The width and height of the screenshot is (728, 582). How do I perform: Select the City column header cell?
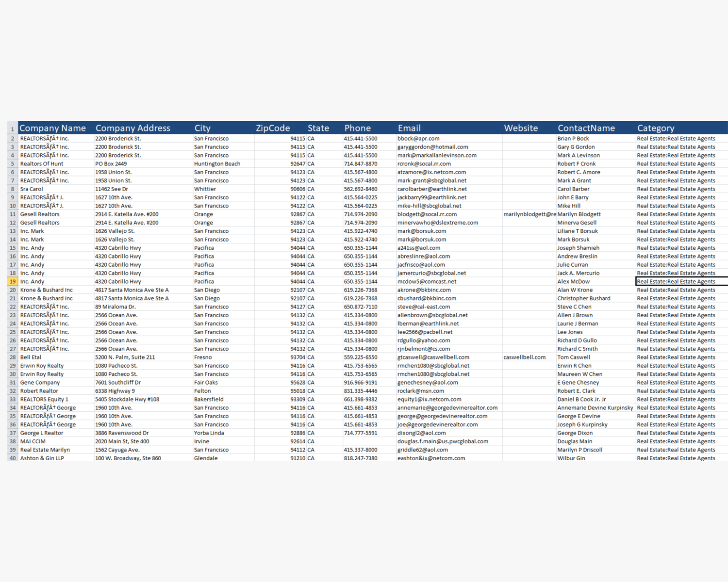(224, 128)
